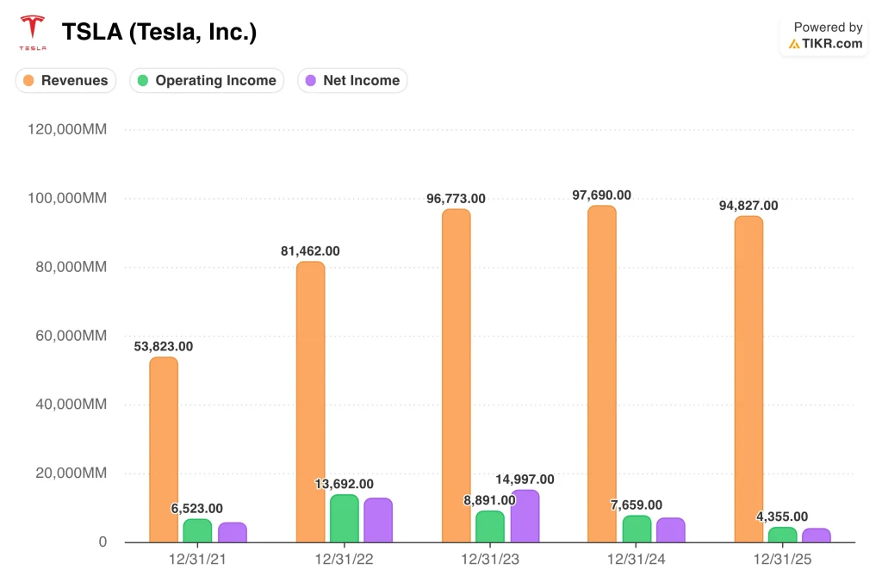Click the 14,997.00 data label
The height and width of the screenshot is (588, 882).
pyautogui.click(x=525, y=480)
